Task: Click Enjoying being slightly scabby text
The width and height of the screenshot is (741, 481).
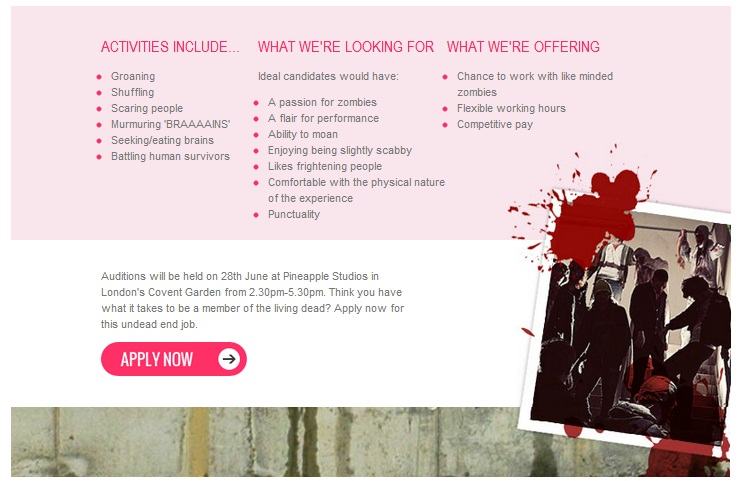Action: point(340,151)
